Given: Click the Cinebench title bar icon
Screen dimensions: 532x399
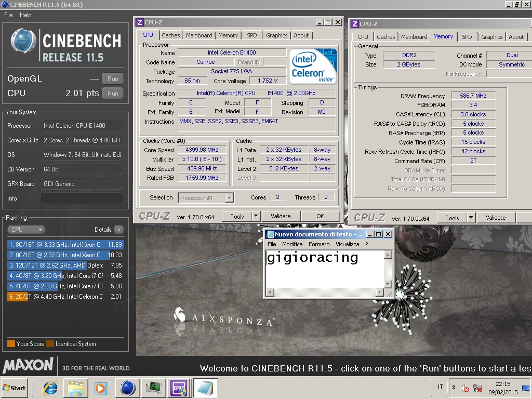Looking at the screenshot, I should tap(5, 4).
